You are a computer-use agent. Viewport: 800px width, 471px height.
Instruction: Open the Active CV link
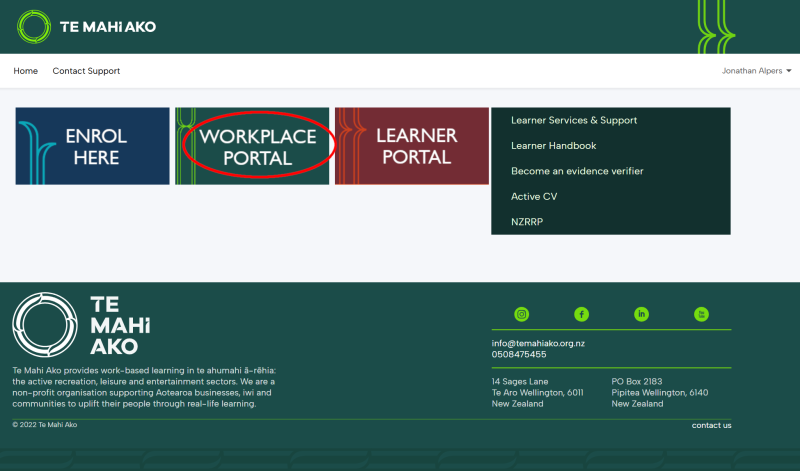534,196
